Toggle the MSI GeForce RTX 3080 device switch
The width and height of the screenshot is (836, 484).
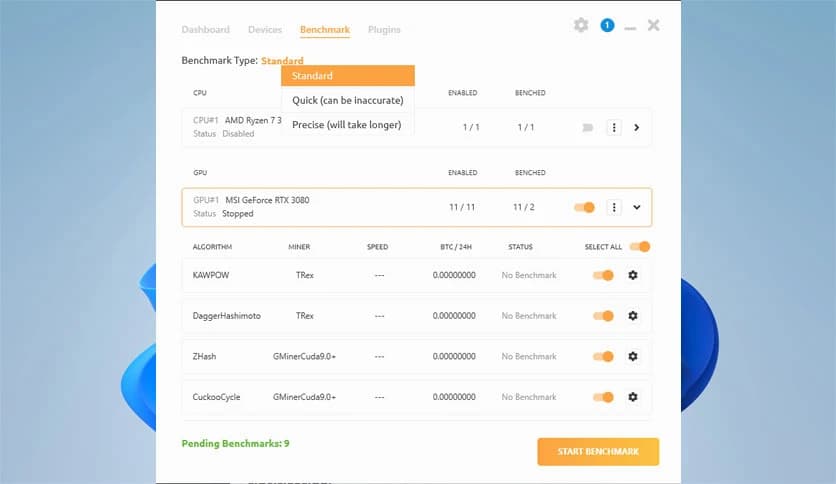pyautogui.click(x=584, y=207)
